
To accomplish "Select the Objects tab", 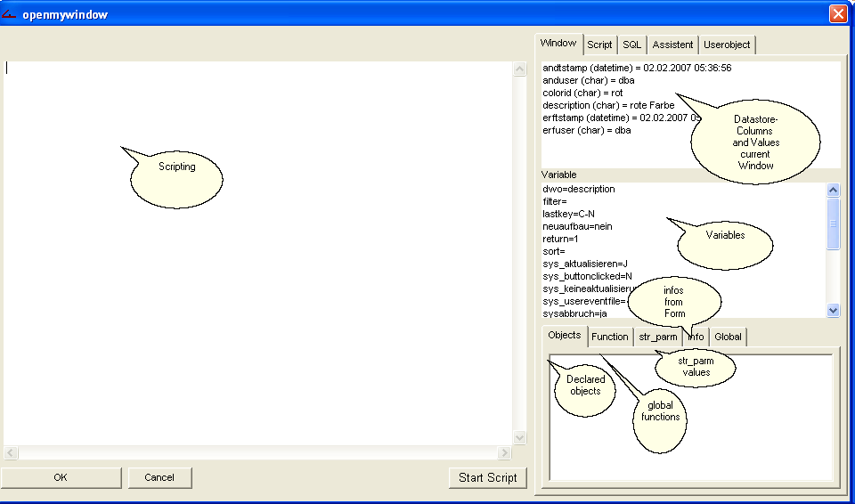I will (x=565, y=336).
